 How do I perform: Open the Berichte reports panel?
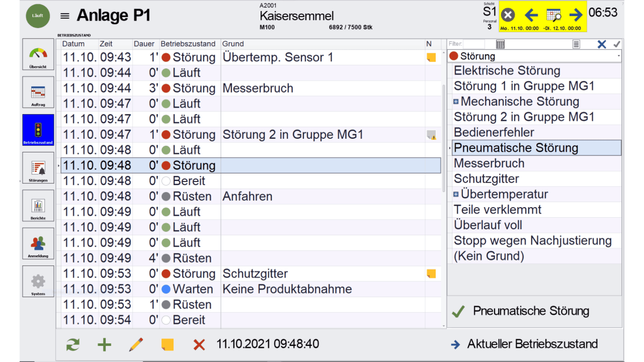pyautogui.click(x=38, y=205)
